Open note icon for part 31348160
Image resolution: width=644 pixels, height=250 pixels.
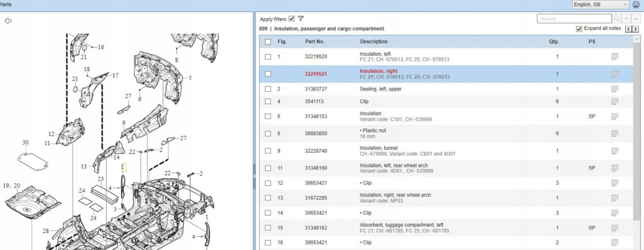coord(614,168)
